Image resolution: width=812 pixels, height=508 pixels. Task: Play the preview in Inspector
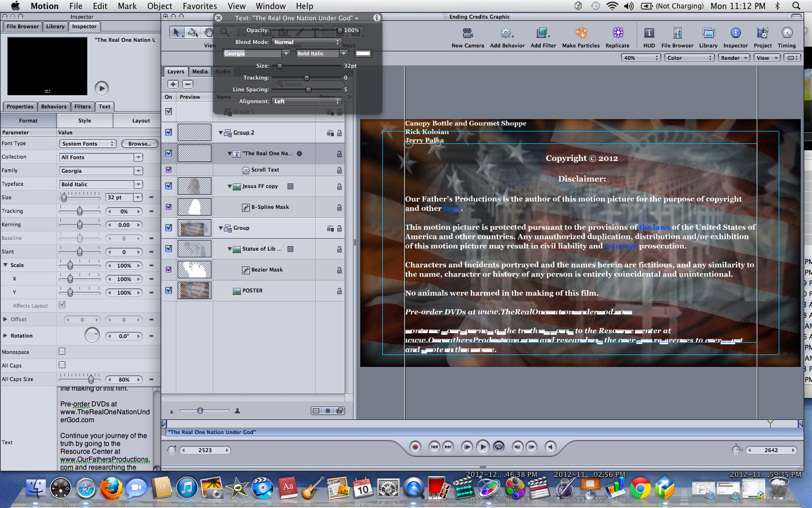101,88
